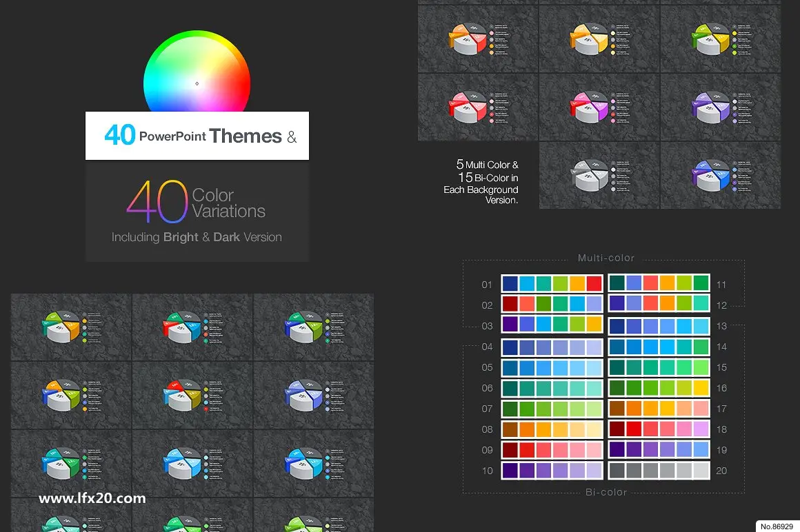Select the bright green swatch ending row 15
Screen dimensions: 800x532
701,368
